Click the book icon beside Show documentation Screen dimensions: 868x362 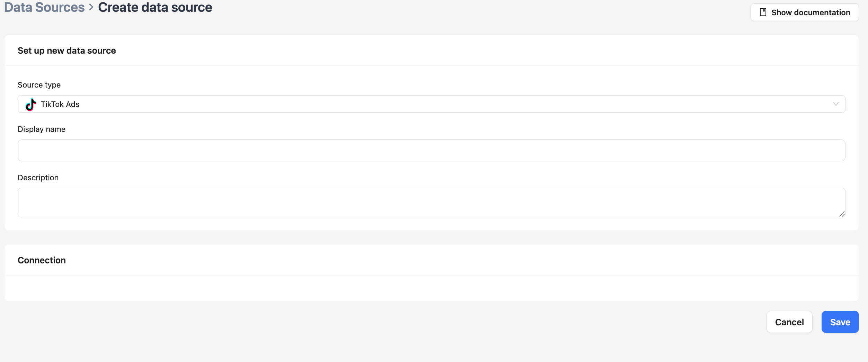click(763, 12)
